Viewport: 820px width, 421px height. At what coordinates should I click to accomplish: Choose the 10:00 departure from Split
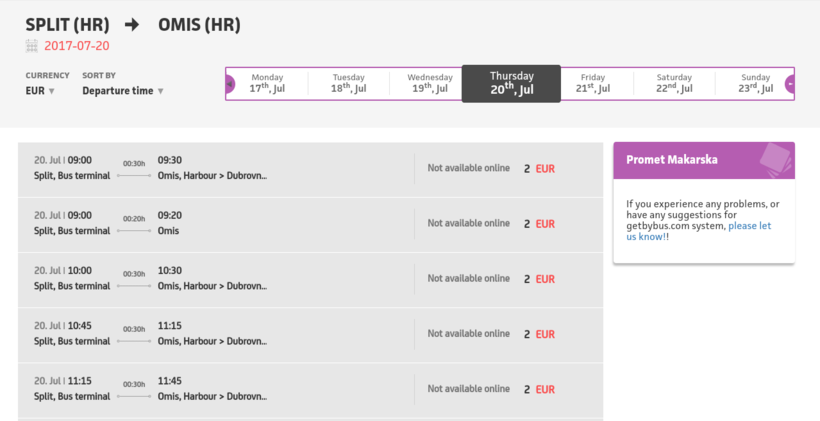click(310, 278)
